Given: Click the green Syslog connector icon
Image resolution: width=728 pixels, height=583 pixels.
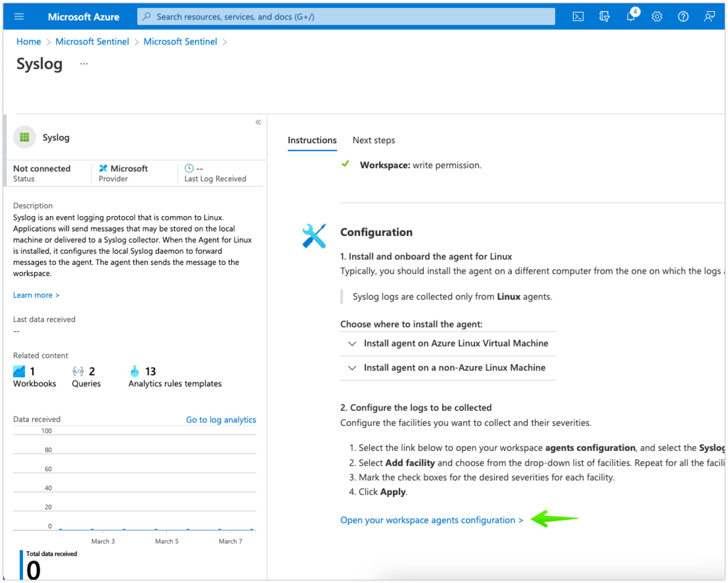Looking at the screenshot, I should tap(24, 137).
